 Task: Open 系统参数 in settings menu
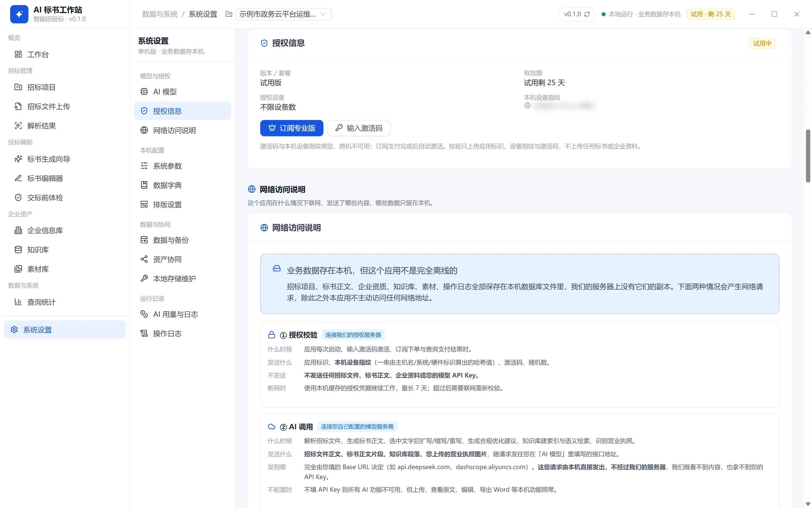(x=182, y=166)
